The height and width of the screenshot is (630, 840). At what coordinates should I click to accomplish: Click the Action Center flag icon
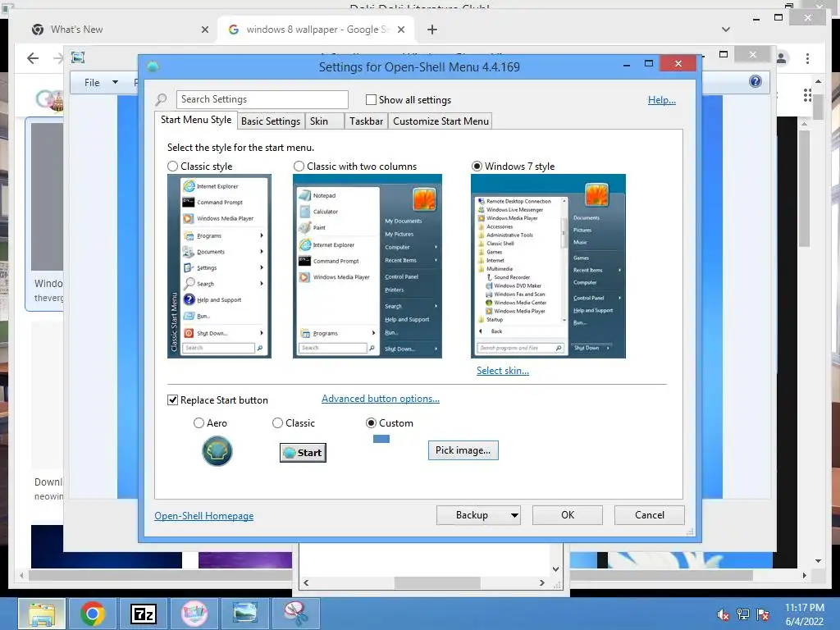point(763,614)
